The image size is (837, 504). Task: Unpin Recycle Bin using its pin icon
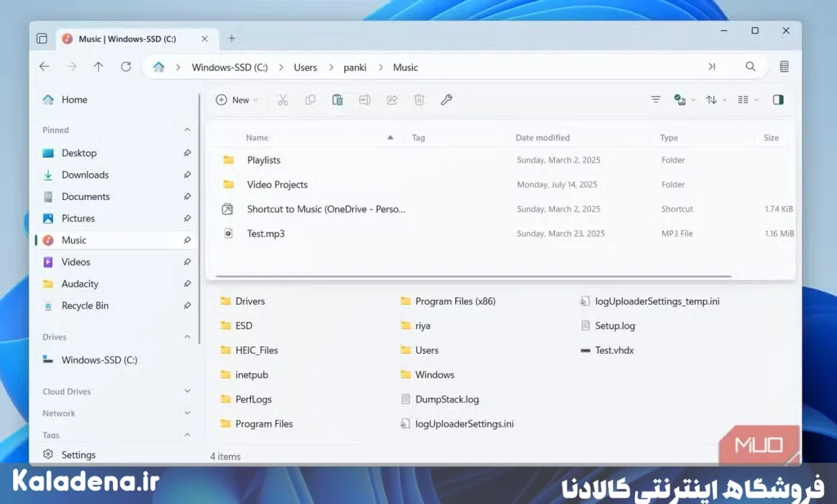187,306
